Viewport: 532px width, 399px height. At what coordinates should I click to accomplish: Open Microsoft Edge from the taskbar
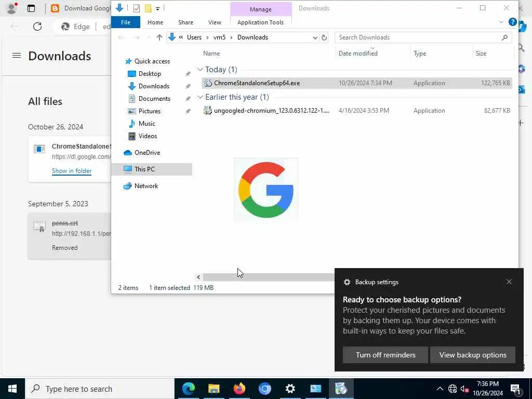188,389
